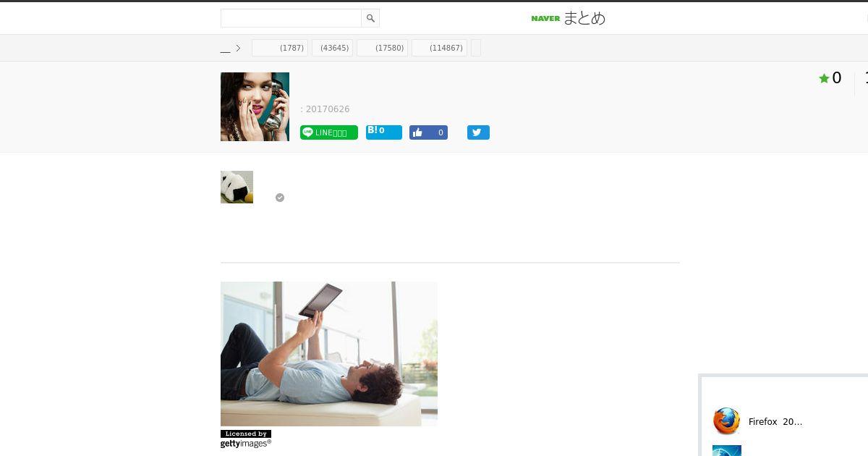Open the onigiri author avatar
This screenshot has width=868, height=456.
click(x=237, y=187)
